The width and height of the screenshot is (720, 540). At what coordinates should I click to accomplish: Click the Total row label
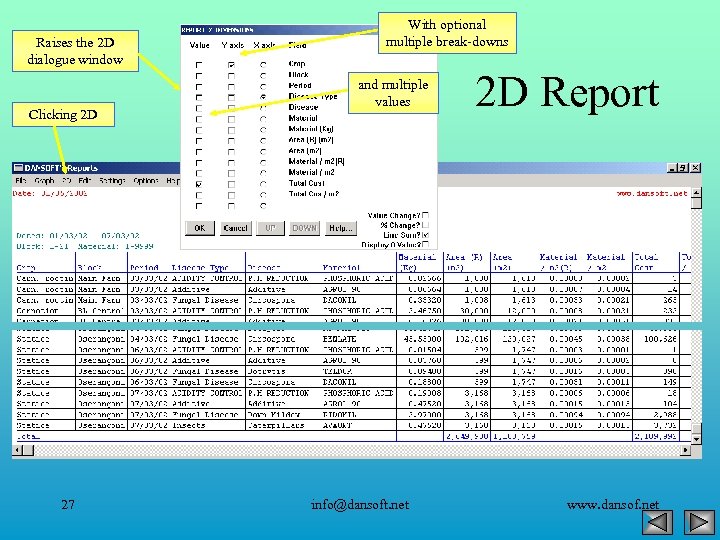[x=28, y=436]
